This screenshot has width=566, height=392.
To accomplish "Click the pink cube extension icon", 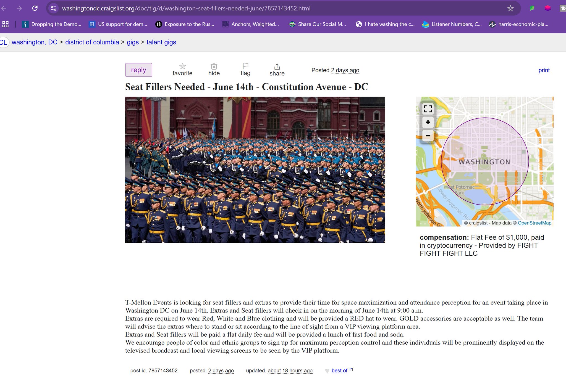I will 548,8.
